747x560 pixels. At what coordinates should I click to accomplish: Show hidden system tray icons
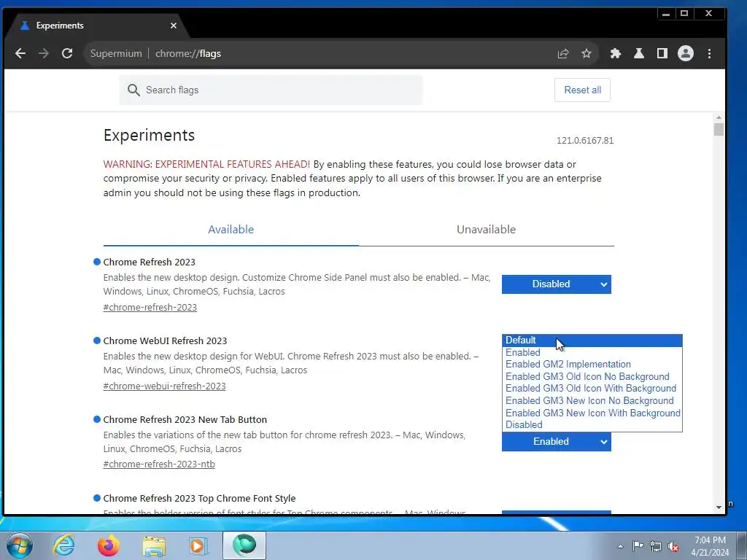pyautogui.click(x=620, y=546)
